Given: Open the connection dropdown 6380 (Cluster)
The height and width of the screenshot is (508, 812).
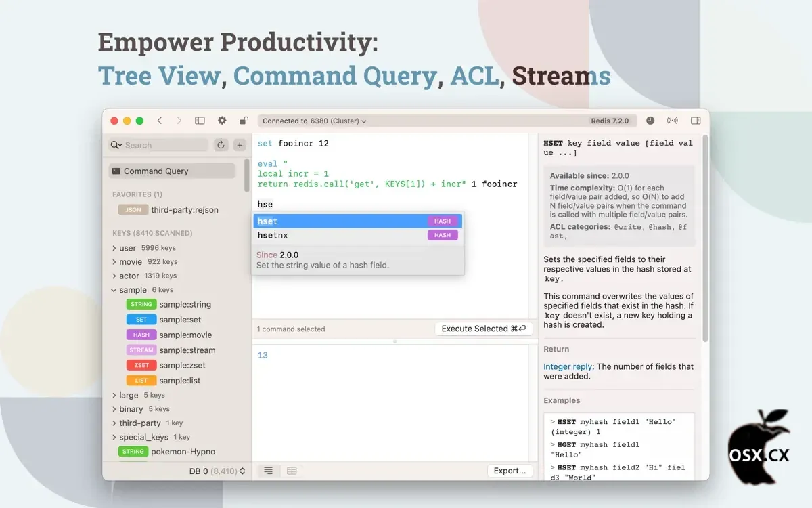Looking at the screenshot, I should (315, 121).
